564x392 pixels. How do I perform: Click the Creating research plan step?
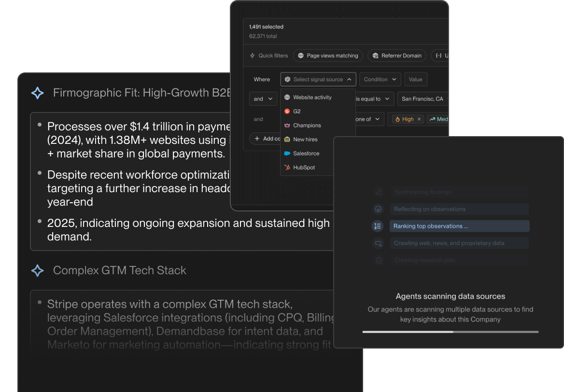(x=459, y=260)
